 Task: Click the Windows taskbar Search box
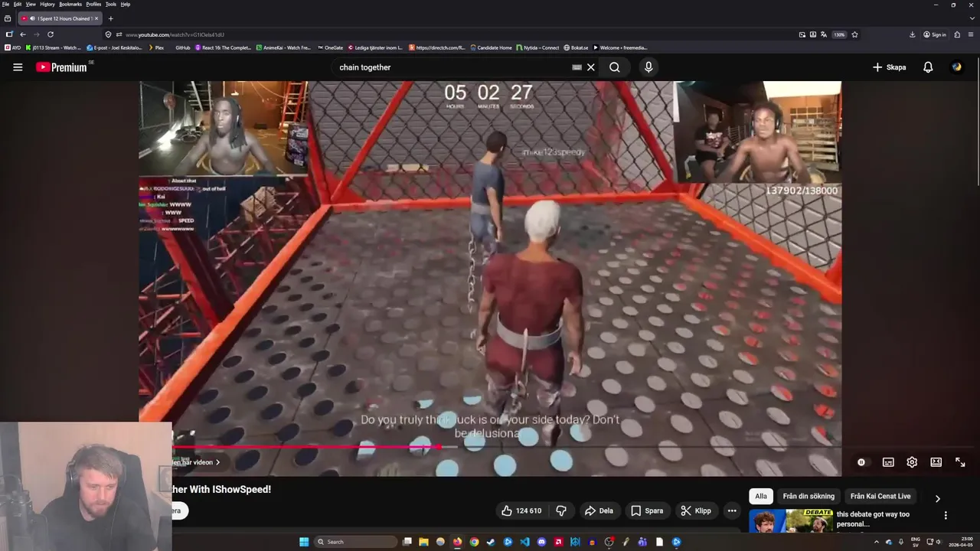click(356, 542)
